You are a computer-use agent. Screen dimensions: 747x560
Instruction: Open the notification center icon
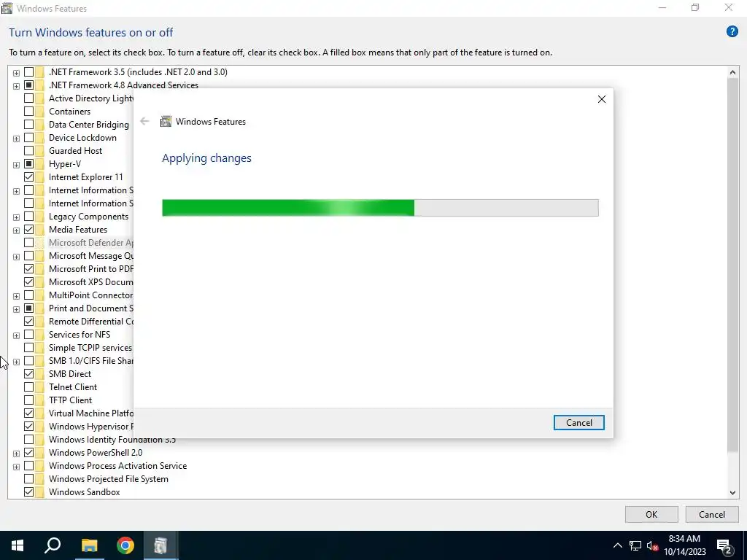[x=724, y=545]
